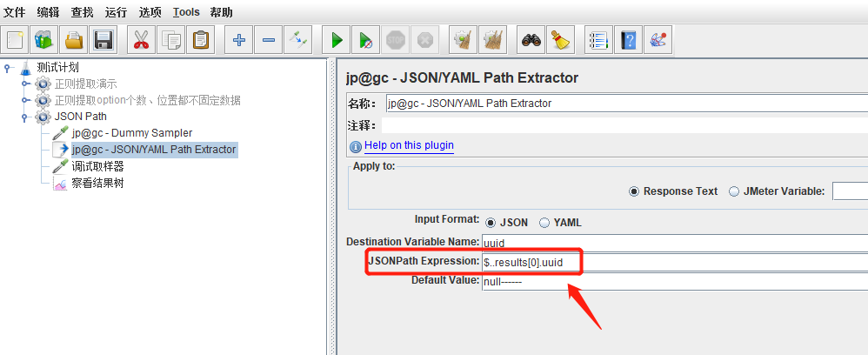Open the 文件 menu
Screen dimensions: 868x355
pos(15,12)
